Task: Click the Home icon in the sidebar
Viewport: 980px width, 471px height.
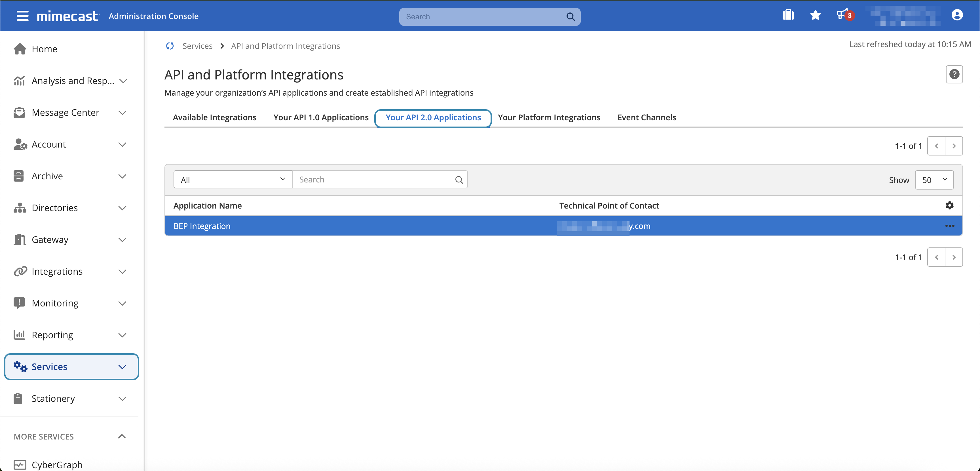Action: 20,49
